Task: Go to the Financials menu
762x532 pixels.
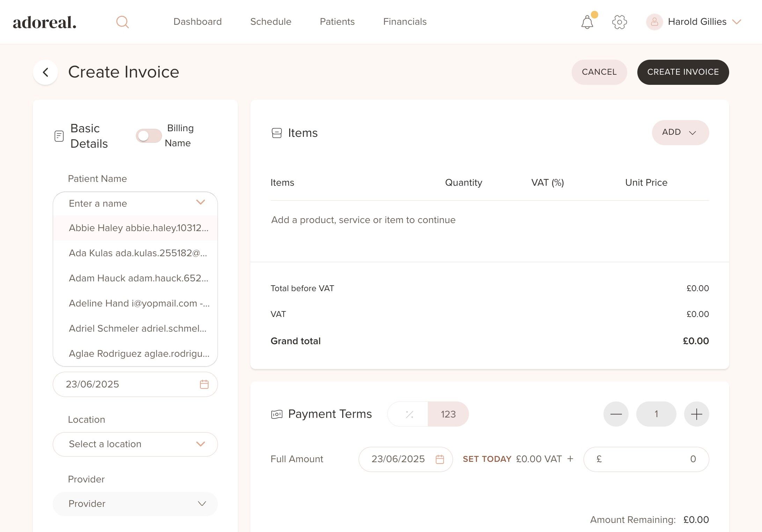Action: 405,22
